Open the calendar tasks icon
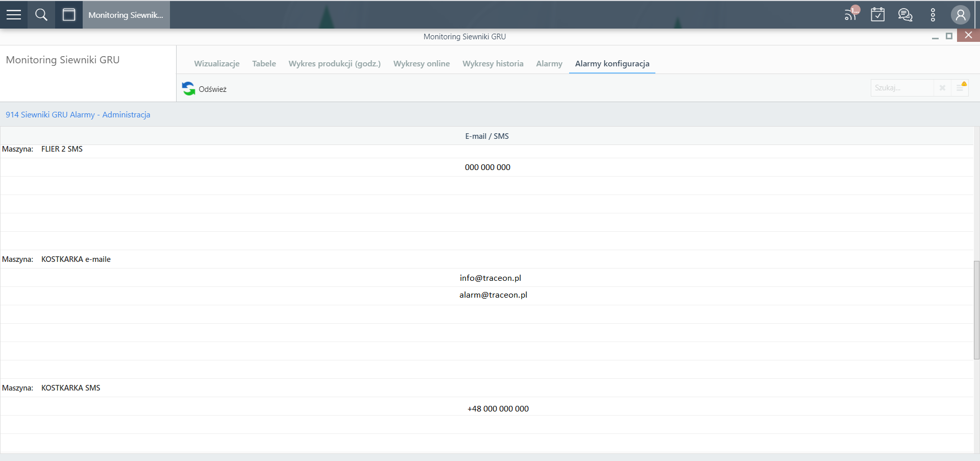980x461 pixels. (x=878, y=14)
